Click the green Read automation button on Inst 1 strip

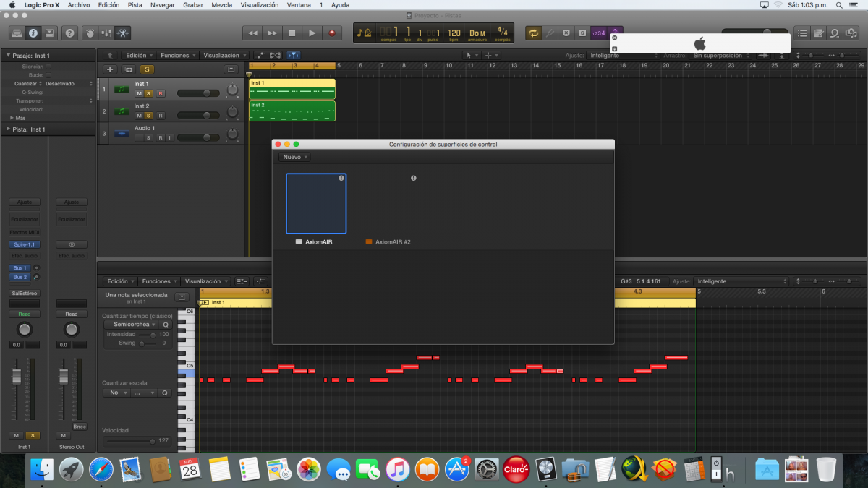25,314
